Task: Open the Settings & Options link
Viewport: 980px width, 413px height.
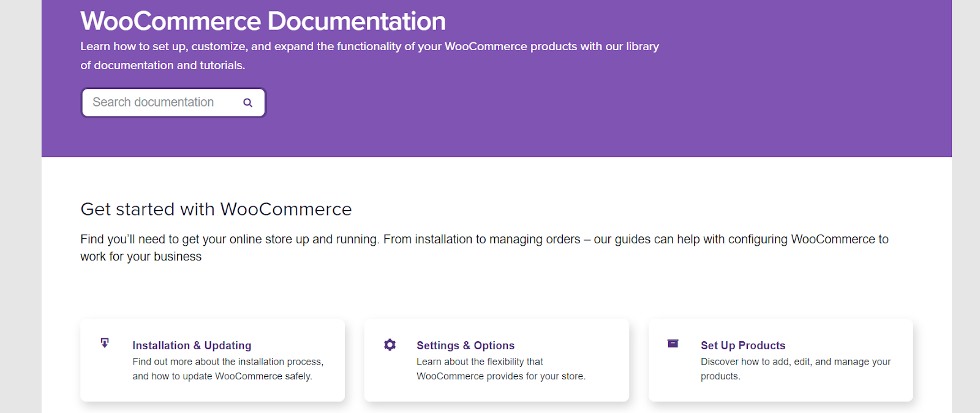Action: coord(466,346)
